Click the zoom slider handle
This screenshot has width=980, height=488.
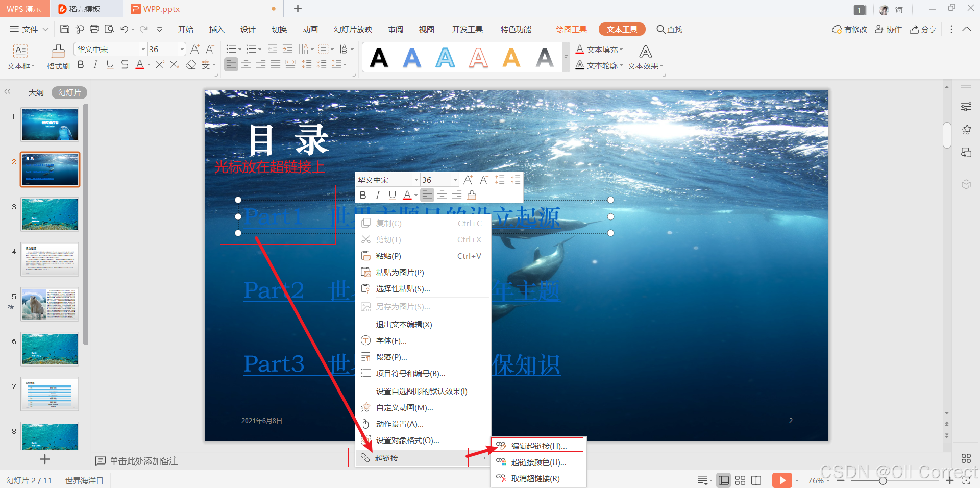(883, 481)
